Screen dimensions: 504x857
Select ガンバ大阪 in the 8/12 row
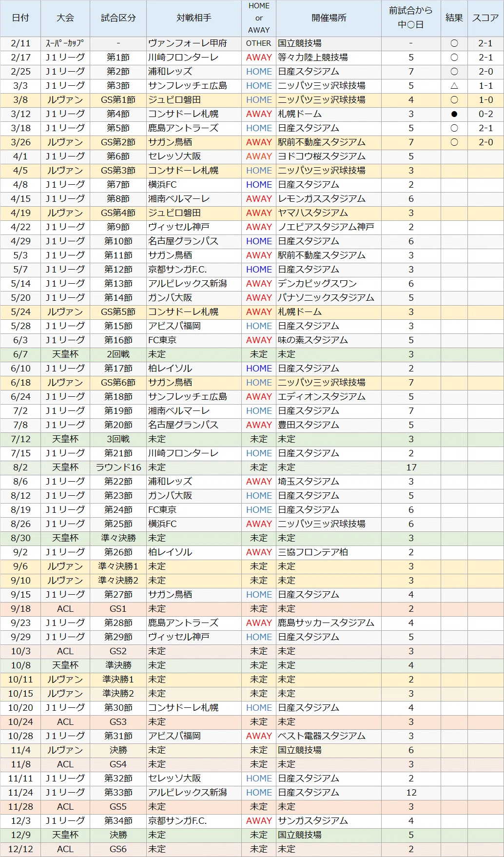pyautogui.click(x=194, y=496)
